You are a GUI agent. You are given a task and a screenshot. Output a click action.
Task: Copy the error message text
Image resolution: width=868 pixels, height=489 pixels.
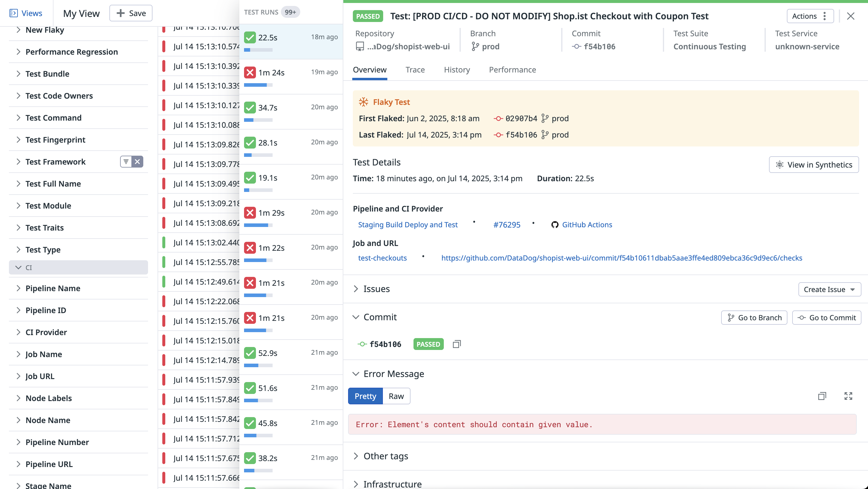pos(822,396)
